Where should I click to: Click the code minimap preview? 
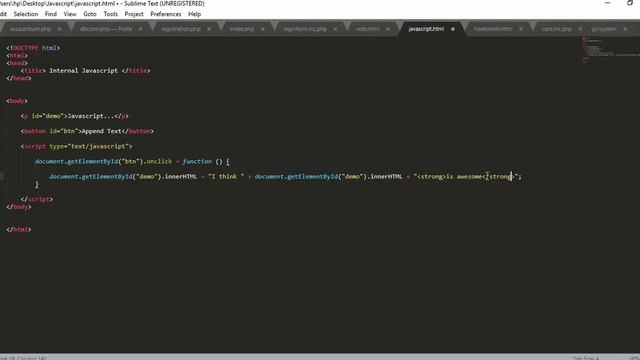pyautogui.click(x=610, y=49)
